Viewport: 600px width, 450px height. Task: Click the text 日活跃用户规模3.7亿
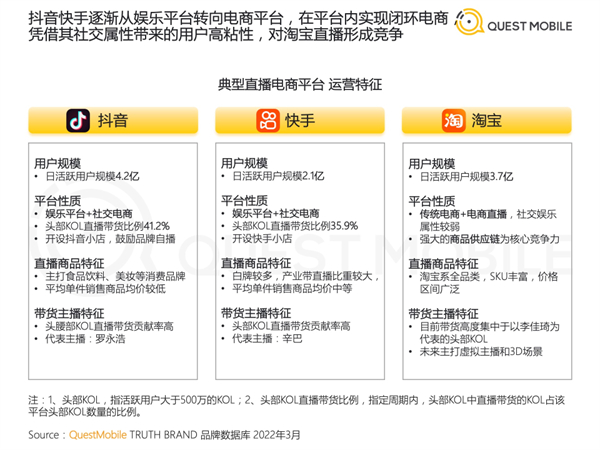click(466, 177)
